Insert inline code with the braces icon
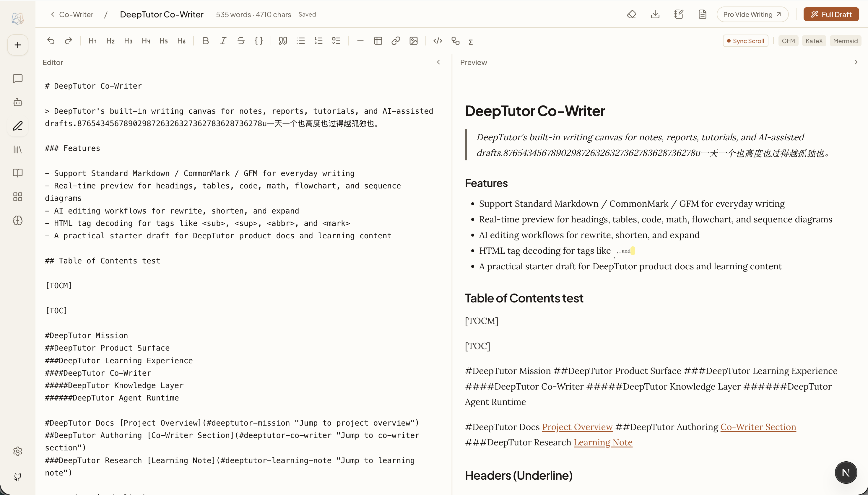The width and height of the screenshot is (868, 495). [259, 41]
